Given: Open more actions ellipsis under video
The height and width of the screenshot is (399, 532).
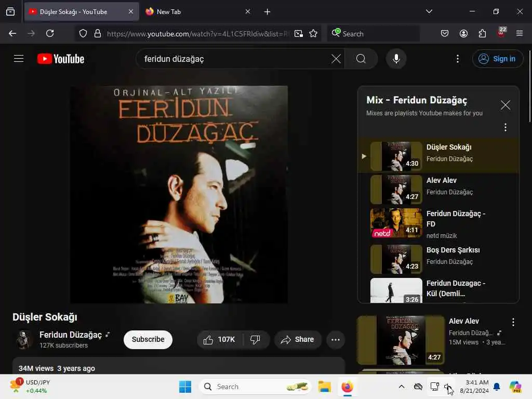Looking at the screenshot, I should 336,340.
